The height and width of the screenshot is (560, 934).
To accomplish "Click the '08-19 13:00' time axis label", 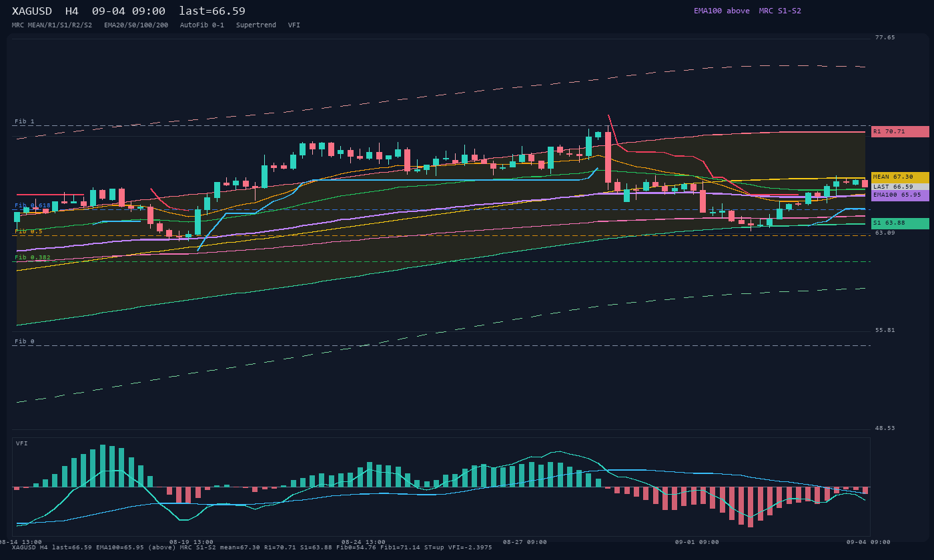I will (x=191, y=542).
